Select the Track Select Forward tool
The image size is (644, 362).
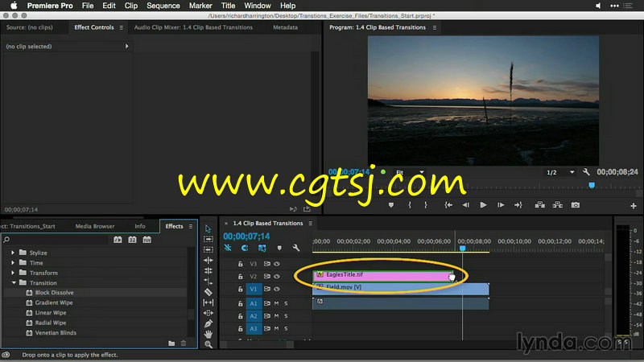tap(208, 239)
